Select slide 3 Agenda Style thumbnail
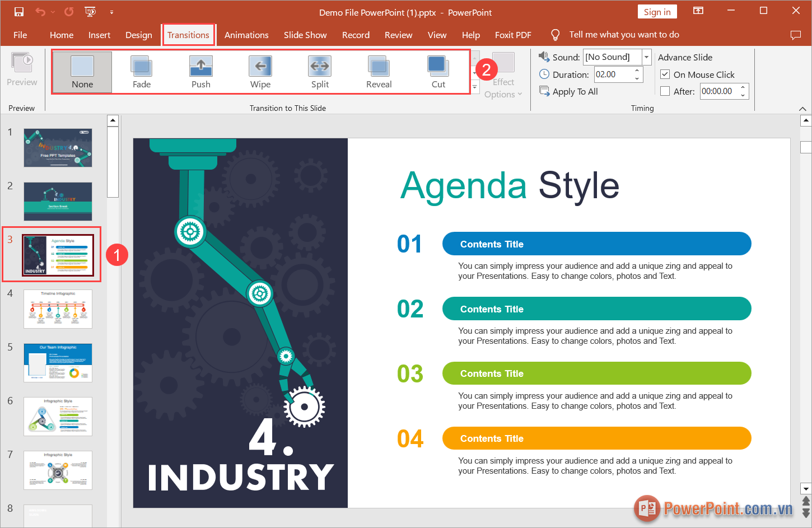Viewport: 812px width, 528px height. [x=58, y=255]
